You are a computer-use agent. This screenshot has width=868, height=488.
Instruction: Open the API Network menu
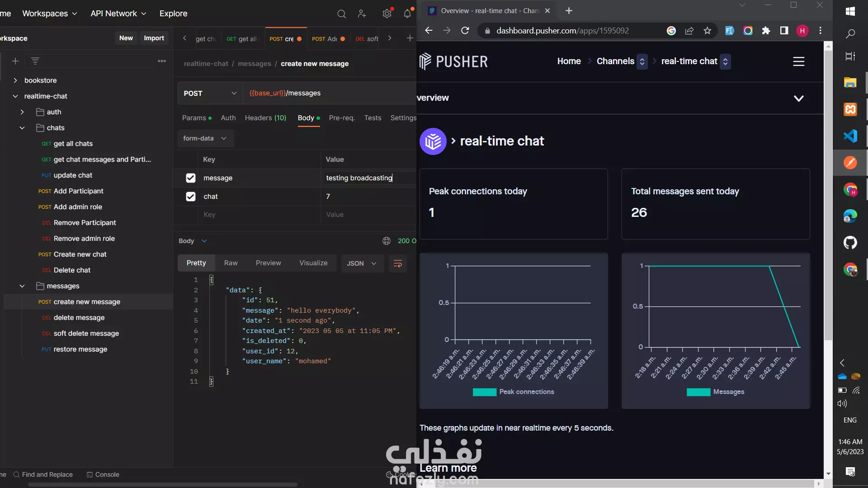[118, 14]
